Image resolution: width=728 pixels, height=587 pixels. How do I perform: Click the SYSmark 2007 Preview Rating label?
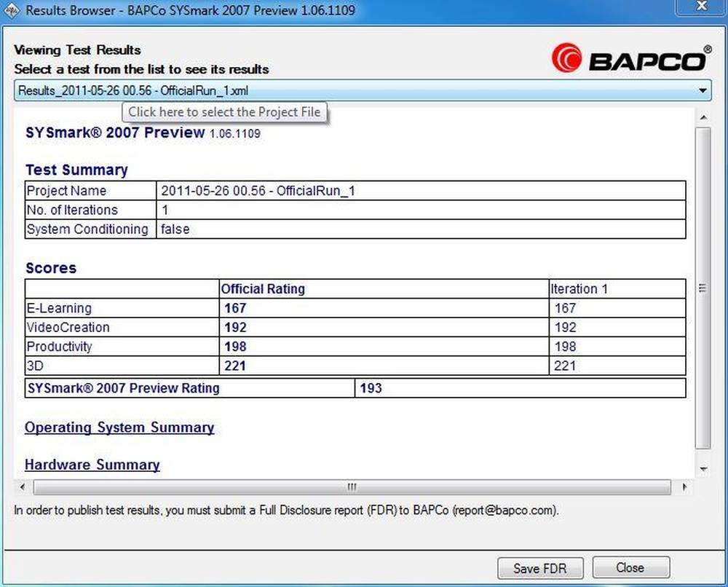tap(124, 388)
